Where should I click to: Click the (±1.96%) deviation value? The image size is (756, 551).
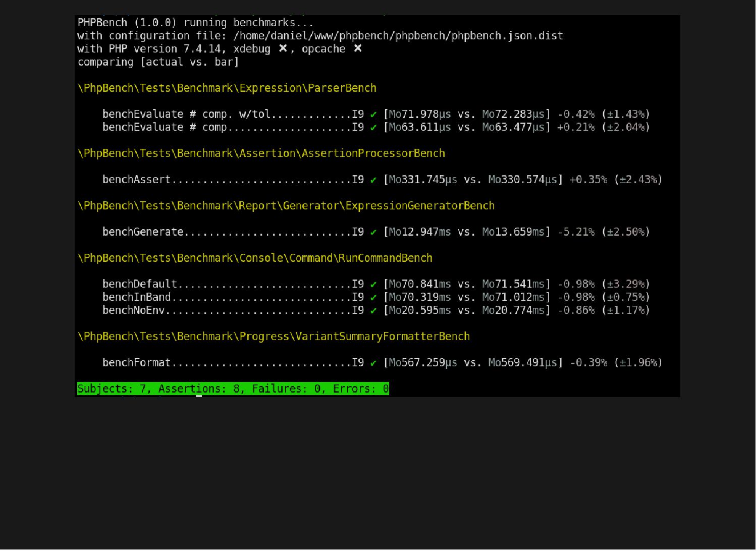pyautogui.click(x=638, y=363)
